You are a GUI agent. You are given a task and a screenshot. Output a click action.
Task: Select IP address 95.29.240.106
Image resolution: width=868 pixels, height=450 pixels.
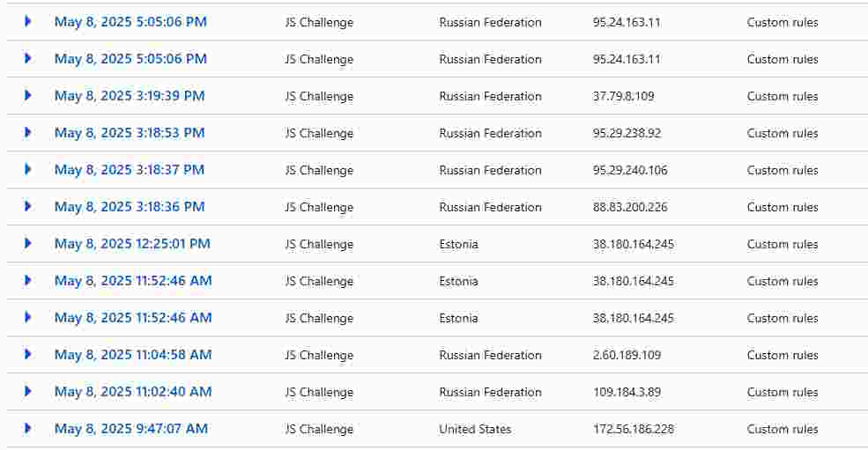(630, 170)
